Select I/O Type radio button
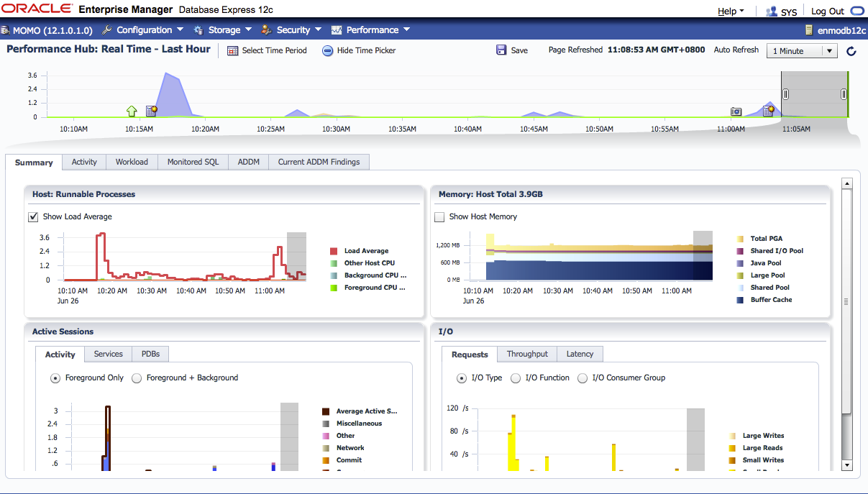Viewport: 868px width, 494px height. point(462,378)
